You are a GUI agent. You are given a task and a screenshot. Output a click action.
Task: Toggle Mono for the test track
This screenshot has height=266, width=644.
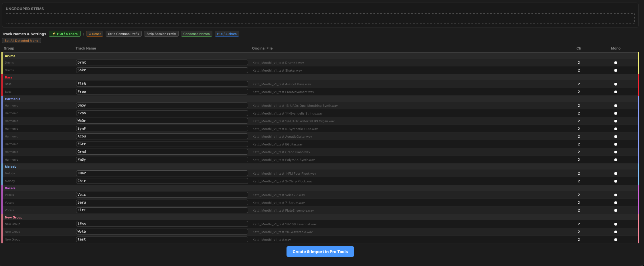616,239
